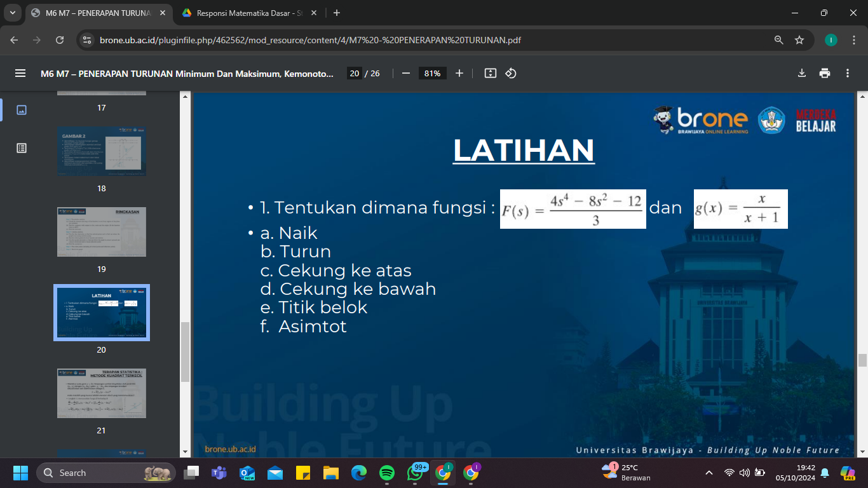
Task: Click the zoom in plus button
Action: [459, 73]
